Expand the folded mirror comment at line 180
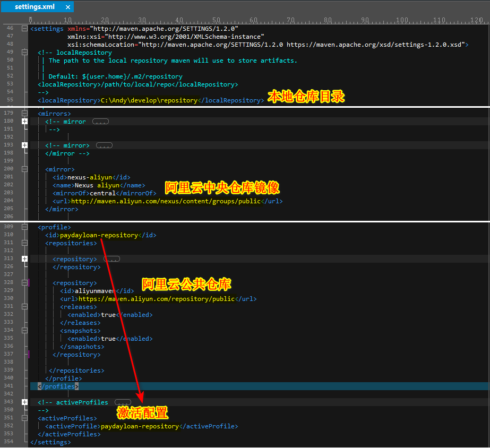490x448 pixels. tap(24, 122)
